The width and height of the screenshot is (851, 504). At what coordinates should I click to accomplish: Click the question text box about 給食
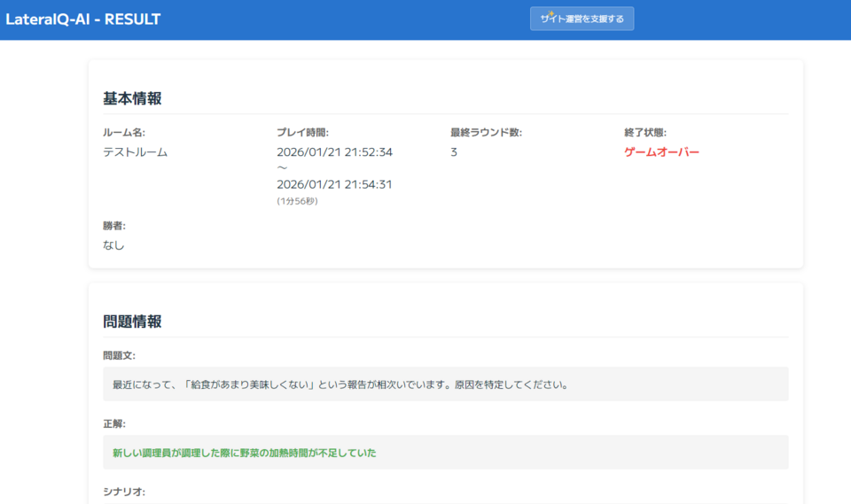click(445, 384)
